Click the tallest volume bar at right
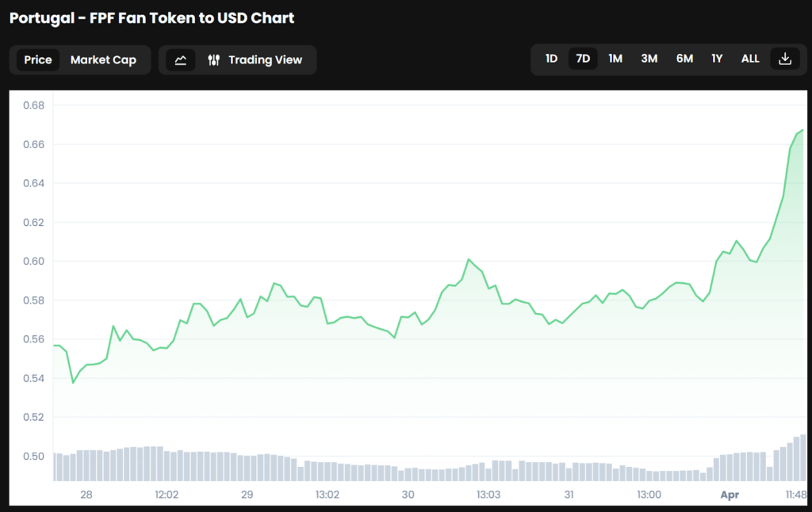Viewport: 812px width, 512px height. [x=803, y=457]
